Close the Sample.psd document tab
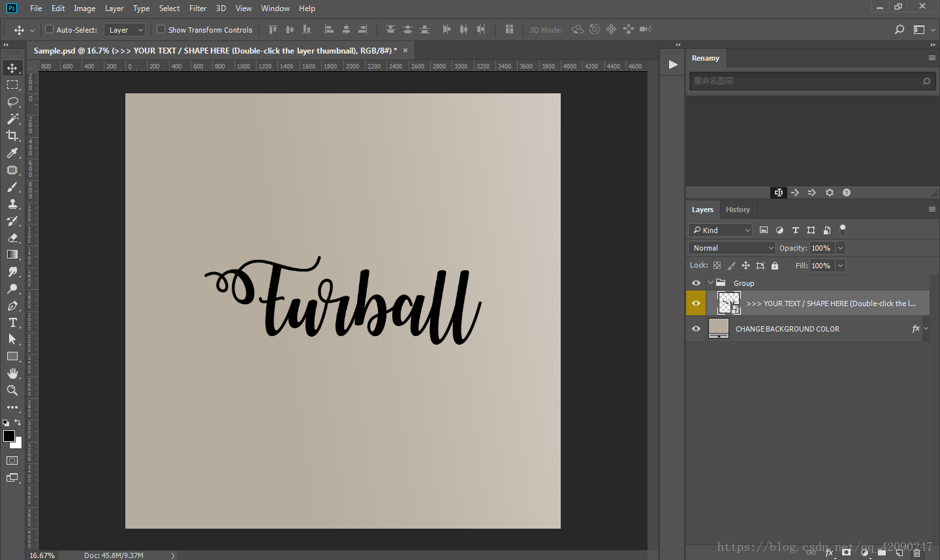Screen dimensions: 940x560 (x=405, y=50)
